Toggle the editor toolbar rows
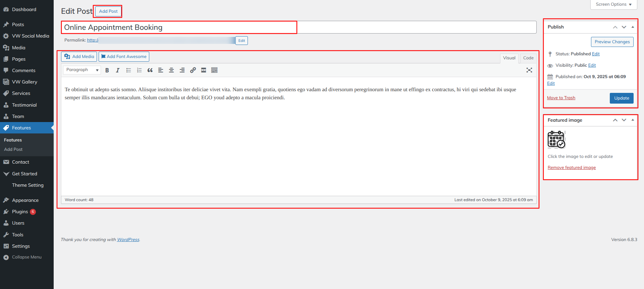 (x=214, y=70)
